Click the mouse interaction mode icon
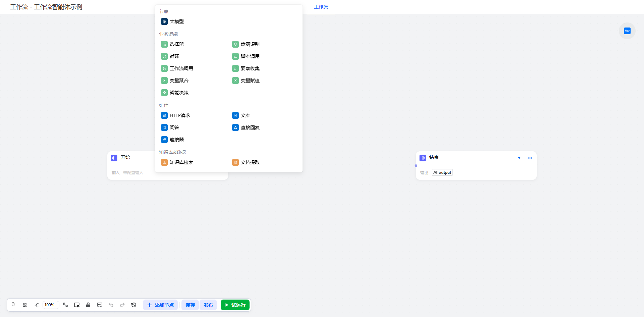 (x=13, y=305)
